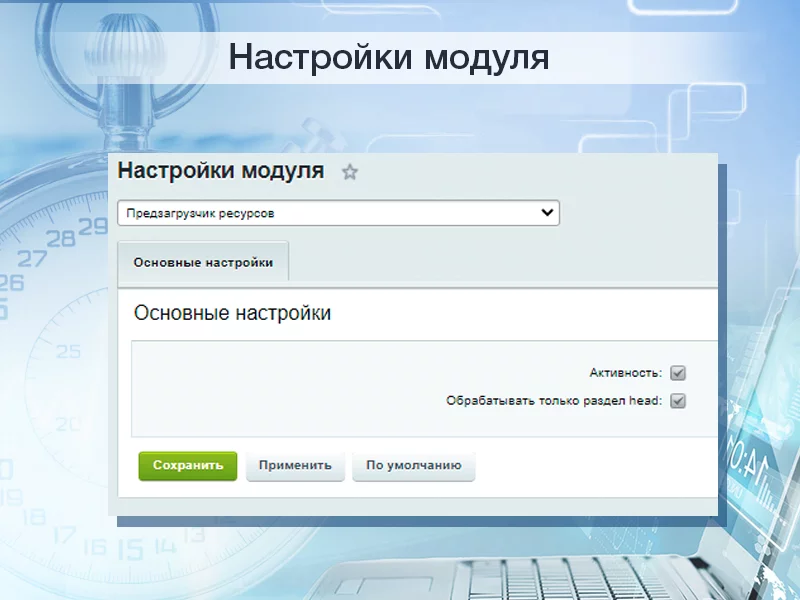Reset settings with По умолчанию button
Viewport: 800px width, 600px height.
coord(413,466)
